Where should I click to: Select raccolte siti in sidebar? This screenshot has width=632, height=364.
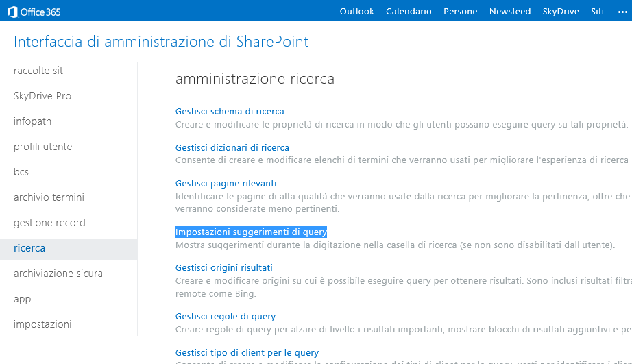39,71
